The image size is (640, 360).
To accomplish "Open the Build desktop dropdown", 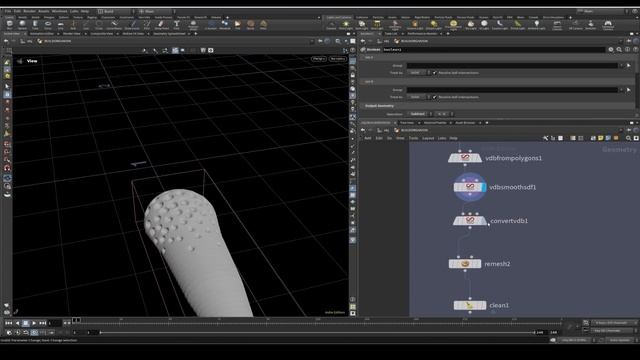I will [116, 11].
